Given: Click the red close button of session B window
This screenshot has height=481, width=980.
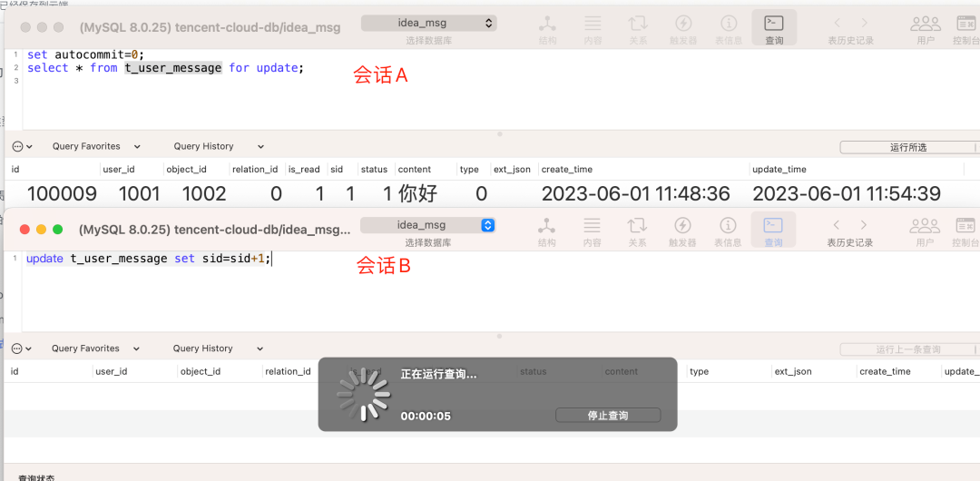Looking at the screenshot, I should pyautogui.click(x=25, y=230).
